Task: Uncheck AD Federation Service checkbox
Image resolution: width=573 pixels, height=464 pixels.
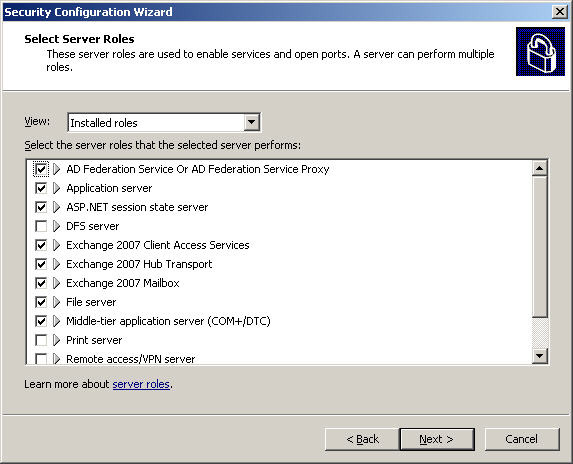Action: (41, 169)
